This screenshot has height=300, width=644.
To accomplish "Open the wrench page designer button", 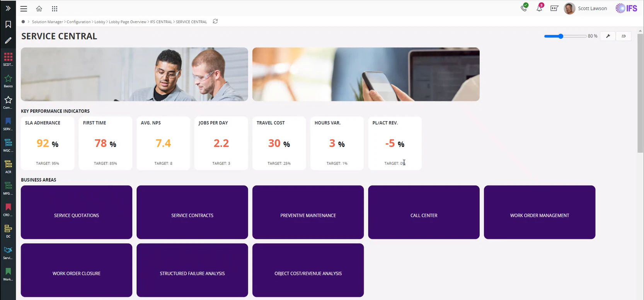I will (608, 36).
